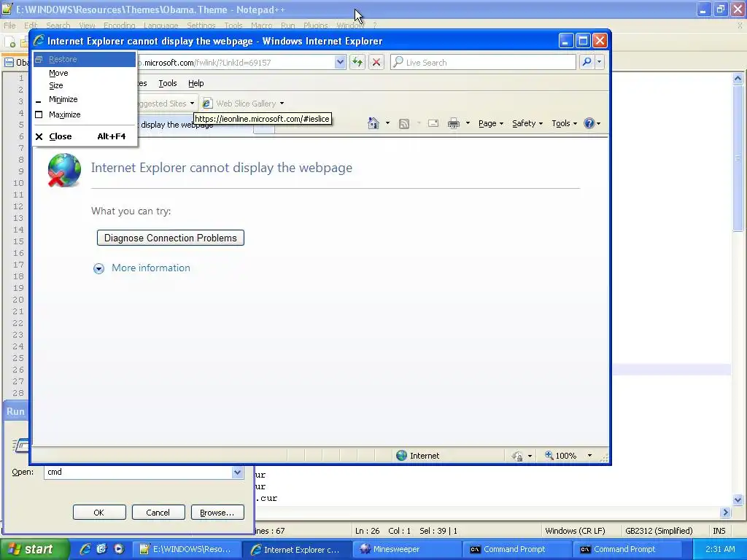Click the Internet Explorer window's minimize button
Screen dimensions: 747x560
(x=565, y=41)
